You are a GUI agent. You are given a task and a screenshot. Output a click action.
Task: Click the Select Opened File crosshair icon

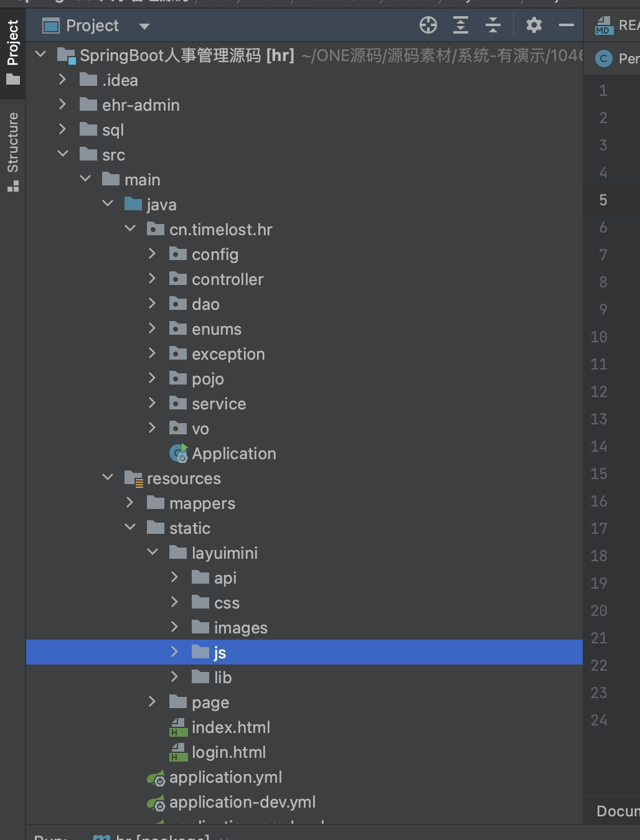coord(428,25)
